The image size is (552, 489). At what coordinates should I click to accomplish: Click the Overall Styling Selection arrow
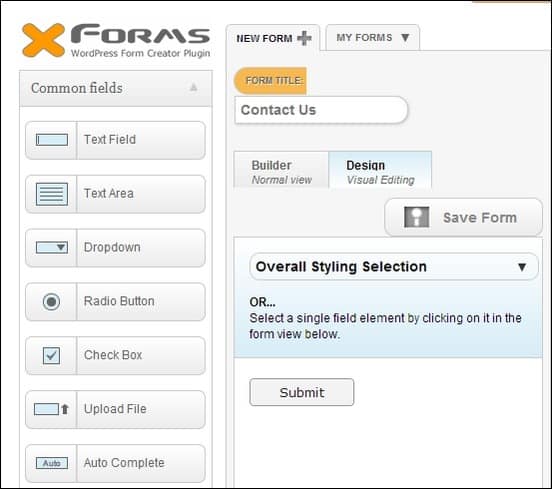pos(522,267)
